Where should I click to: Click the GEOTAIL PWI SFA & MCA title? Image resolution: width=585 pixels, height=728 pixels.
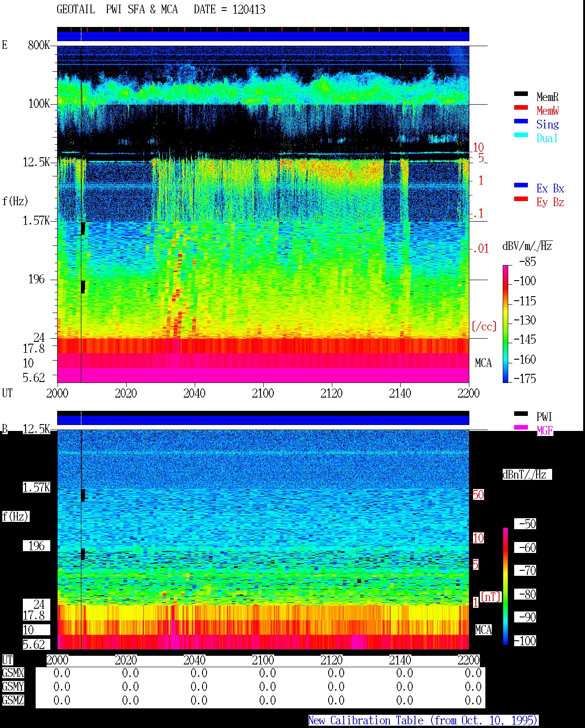pyautogui.click(x=117, y=9)
